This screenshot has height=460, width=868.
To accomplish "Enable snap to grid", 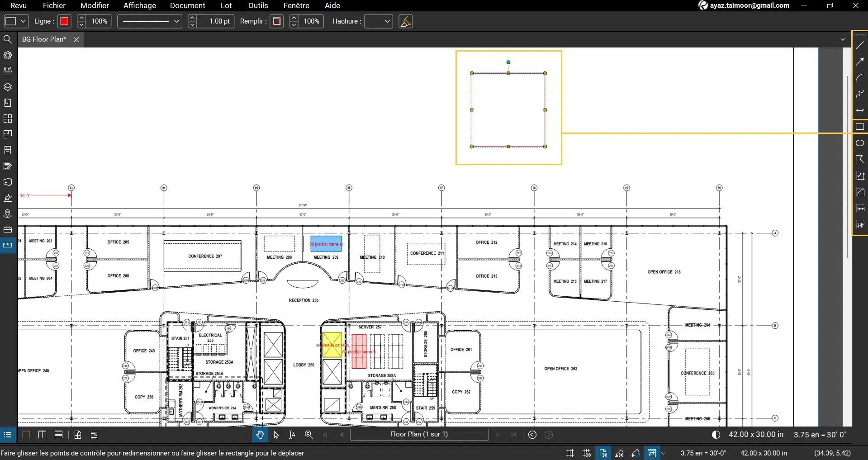I will coord(586,453).
